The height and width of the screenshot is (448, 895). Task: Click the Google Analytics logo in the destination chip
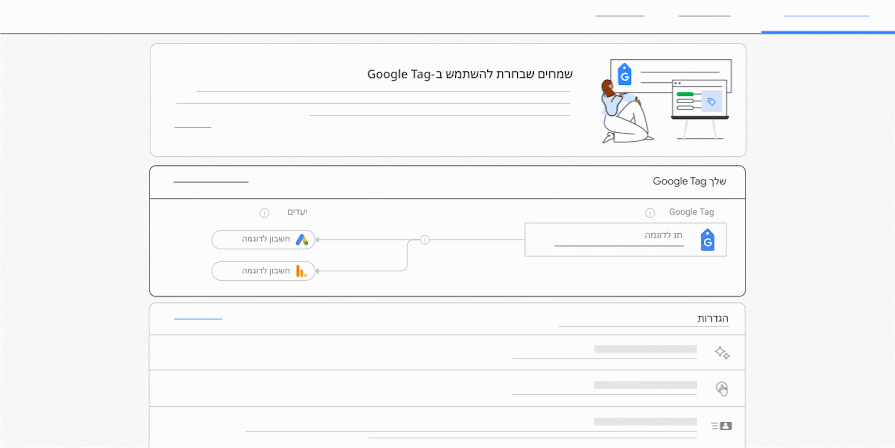(301, 271)
